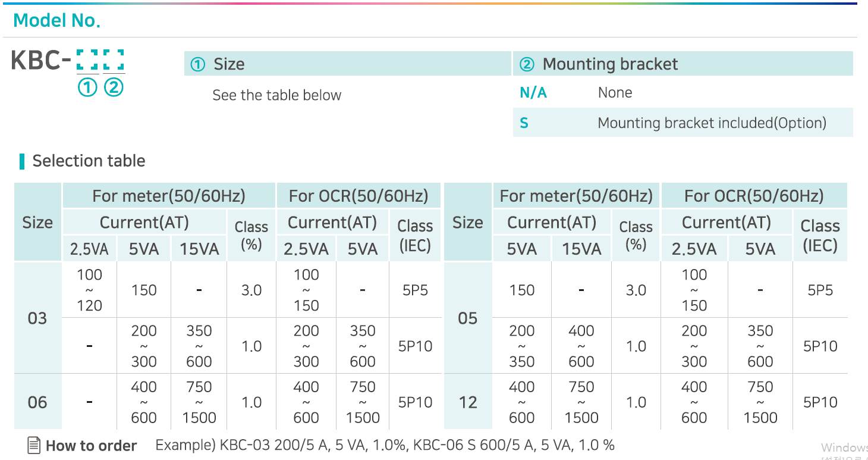Image resolution: width=868 pixels, height=460 pixels.
Task: Select the second dashed placeholder box after KBC-
Action: tap(114, 61)
